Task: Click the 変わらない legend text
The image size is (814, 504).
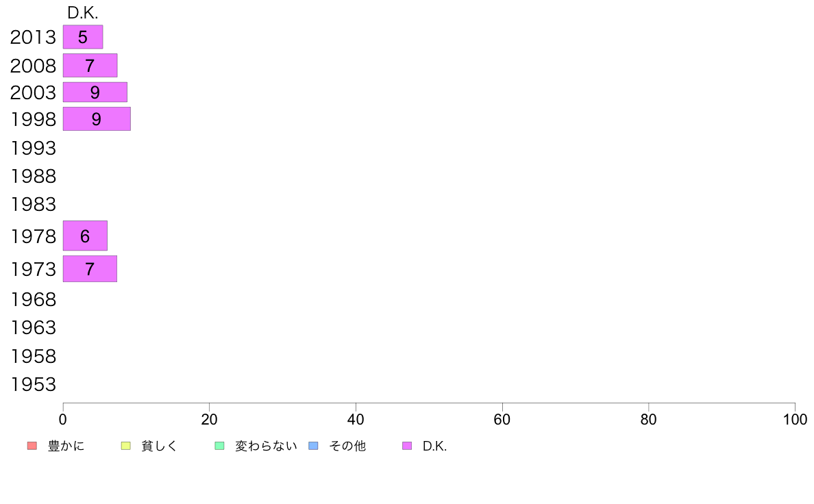Action: 266,446
